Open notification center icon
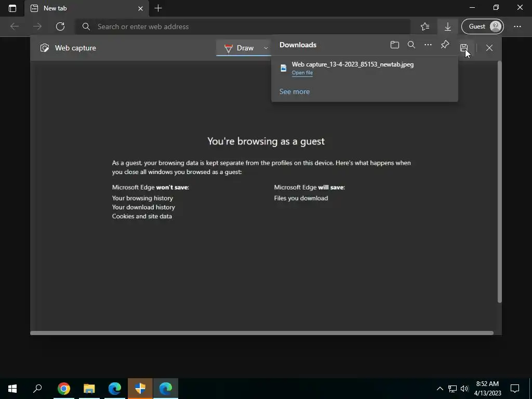 pyautogui.click(x=515, y=389)
